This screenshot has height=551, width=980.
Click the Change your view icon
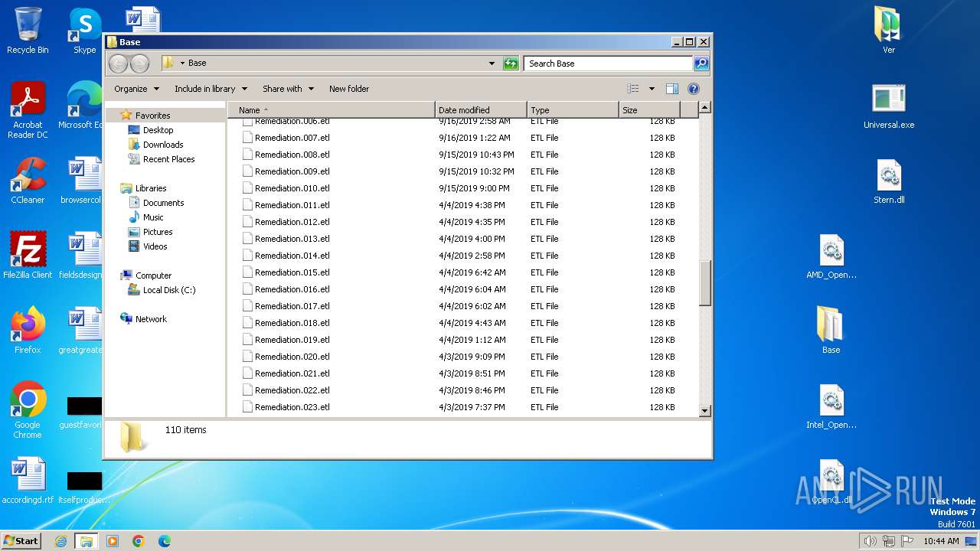coord(633,89)
